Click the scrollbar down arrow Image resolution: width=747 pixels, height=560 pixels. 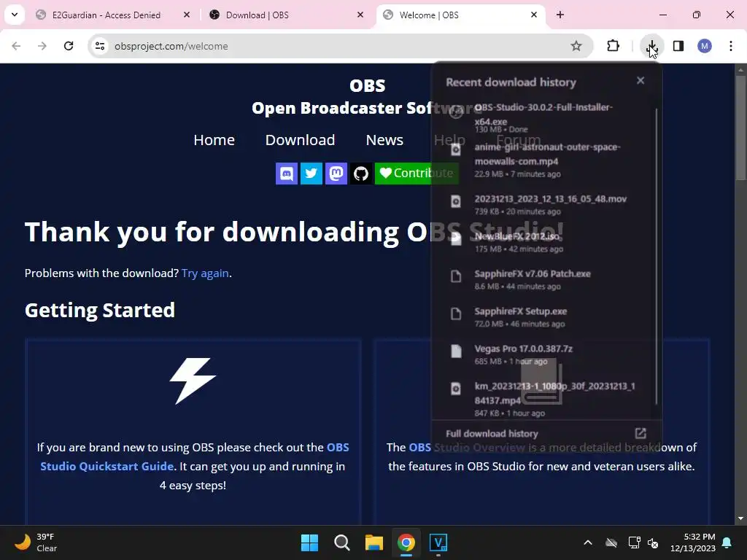click(740, 518)
